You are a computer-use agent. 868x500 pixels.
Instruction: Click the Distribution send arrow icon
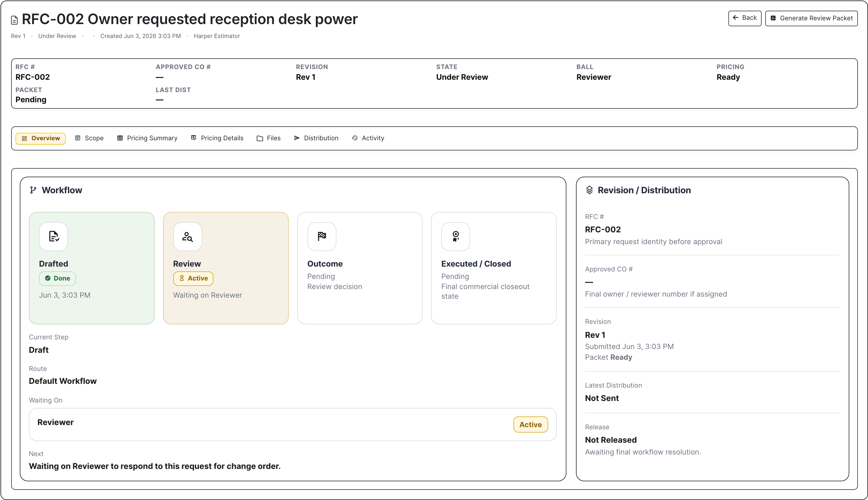coord(297,138)
